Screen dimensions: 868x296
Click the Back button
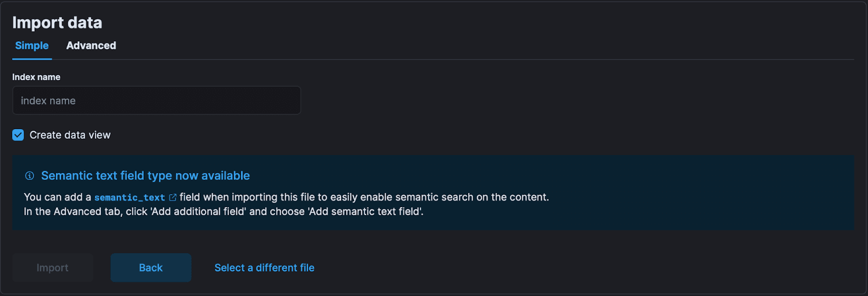coord(151,268)
